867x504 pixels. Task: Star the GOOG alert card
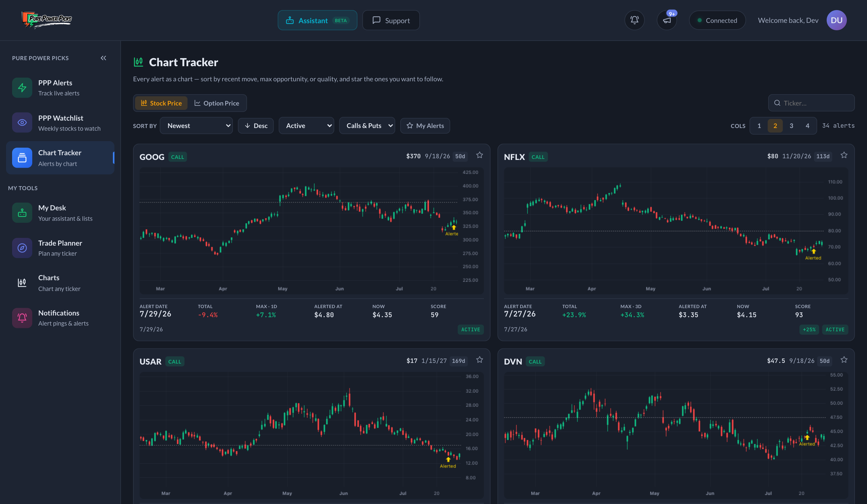coord(479,155)
